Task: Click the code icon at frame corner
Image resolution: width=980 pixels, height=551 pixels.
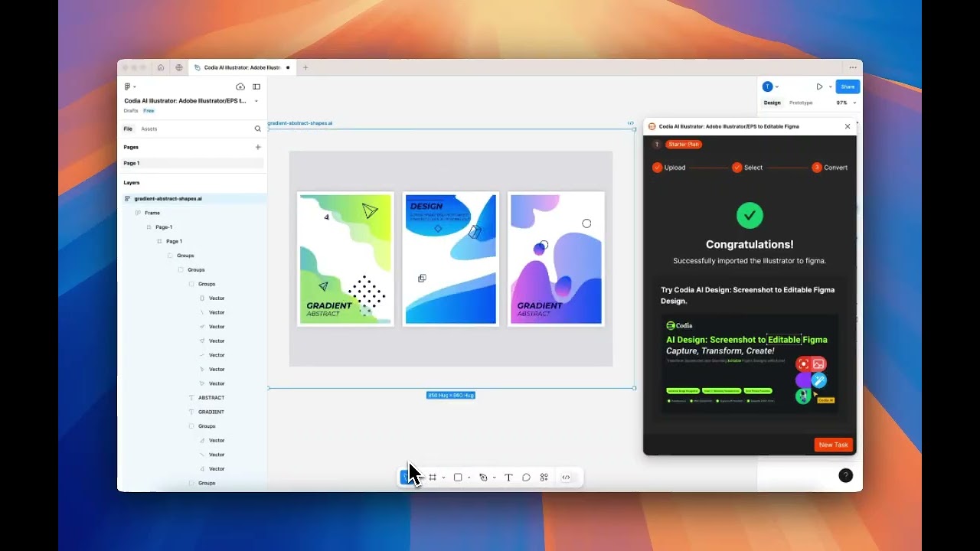Action: pyautogui.click(x=631, y=123)
